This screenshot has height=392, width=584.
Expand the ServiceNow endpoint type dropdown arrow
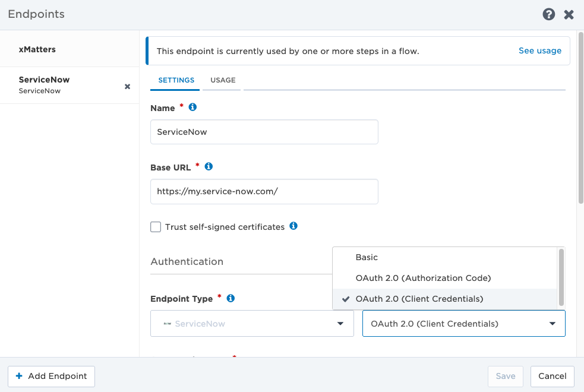[x=340, y=324]
